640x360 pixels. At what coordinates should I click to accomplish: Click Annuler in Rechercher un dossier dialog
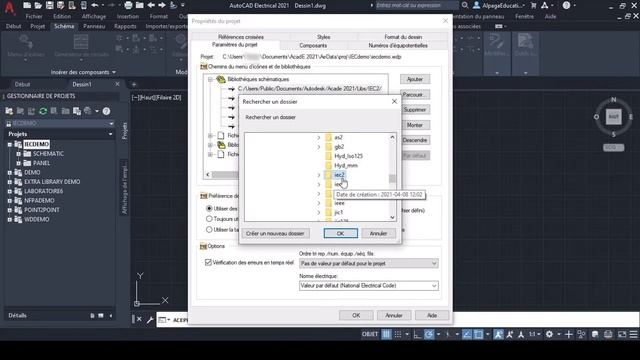(378, 233)
